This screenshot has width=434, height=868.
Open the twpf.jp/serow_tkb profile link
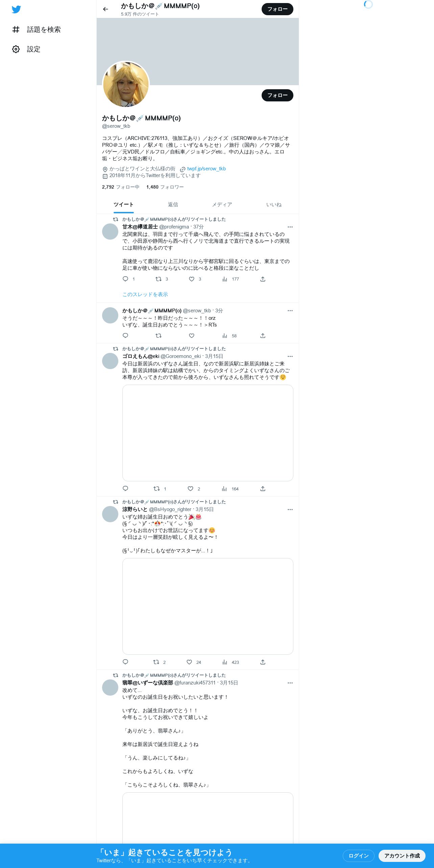[207, 169]
